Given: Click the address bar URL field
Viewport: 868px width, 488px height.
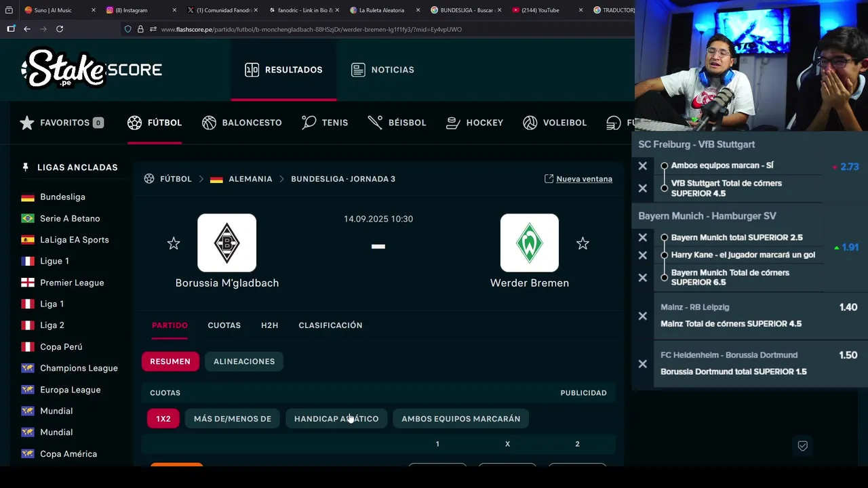Looking at the screenshot, I should (311, 29).
